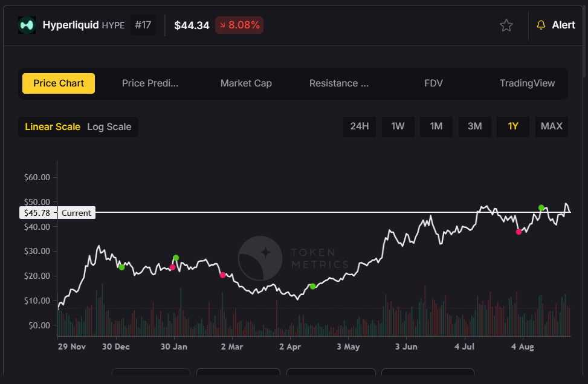This screenshot has width=588, height=384.
Task: Switch to the Price Prediction tab
Action: [x=150, y=83]
